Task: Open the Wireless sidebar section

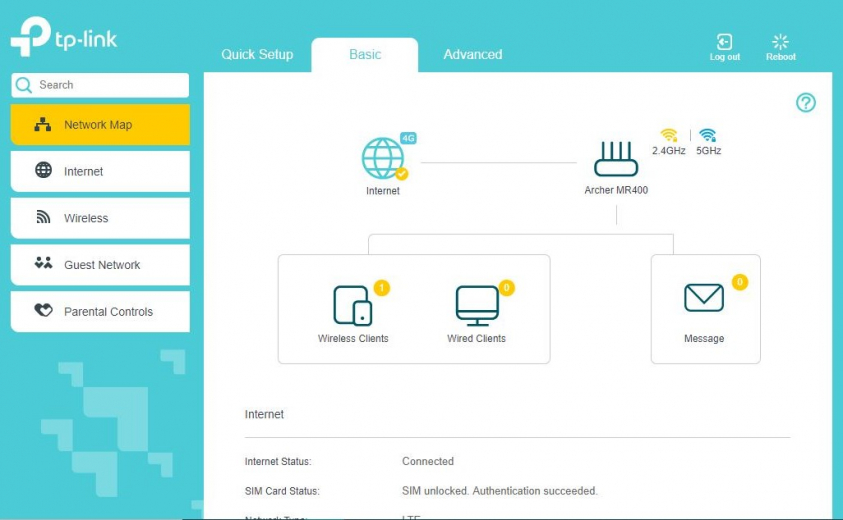Action: coord(99,218)
